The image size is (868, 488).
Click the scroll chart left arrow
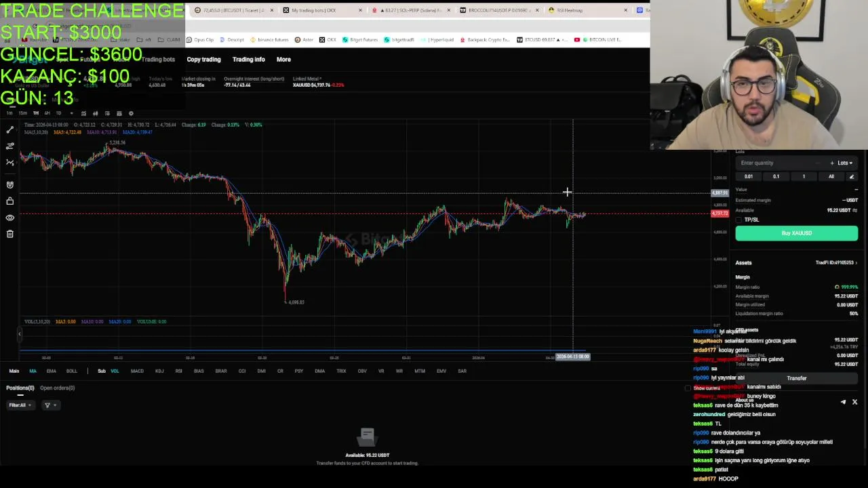19,333
